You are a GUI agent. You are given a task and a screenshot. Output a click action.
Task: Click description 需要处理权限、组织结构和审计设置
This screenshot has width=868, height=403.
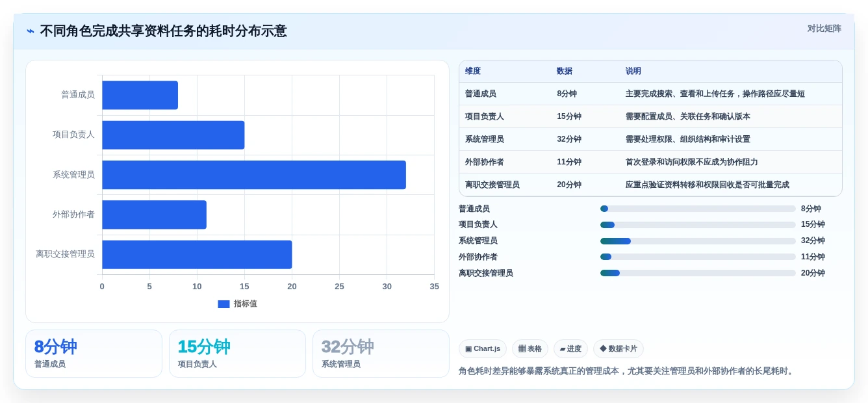688,139
